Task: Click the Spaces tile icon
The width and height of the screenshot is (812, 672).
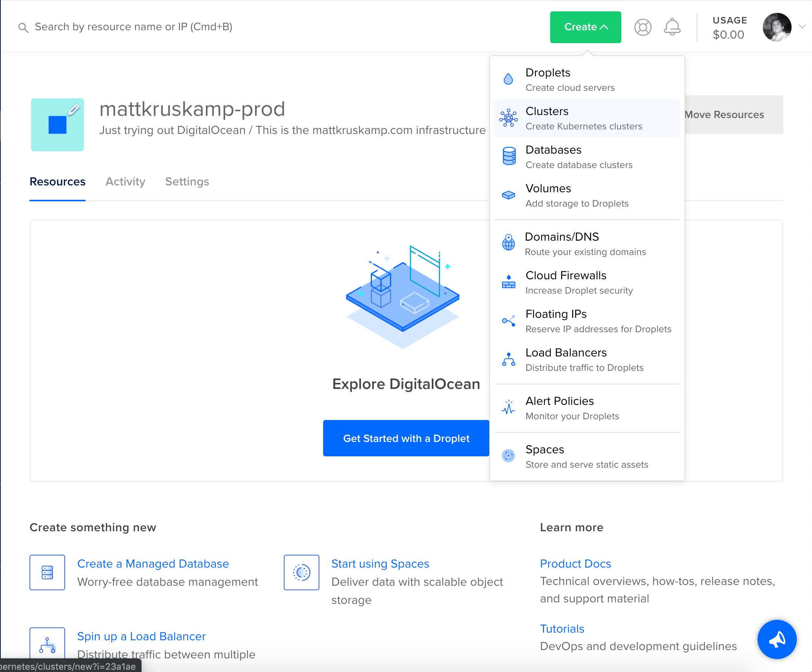Action: coord(302,572)
